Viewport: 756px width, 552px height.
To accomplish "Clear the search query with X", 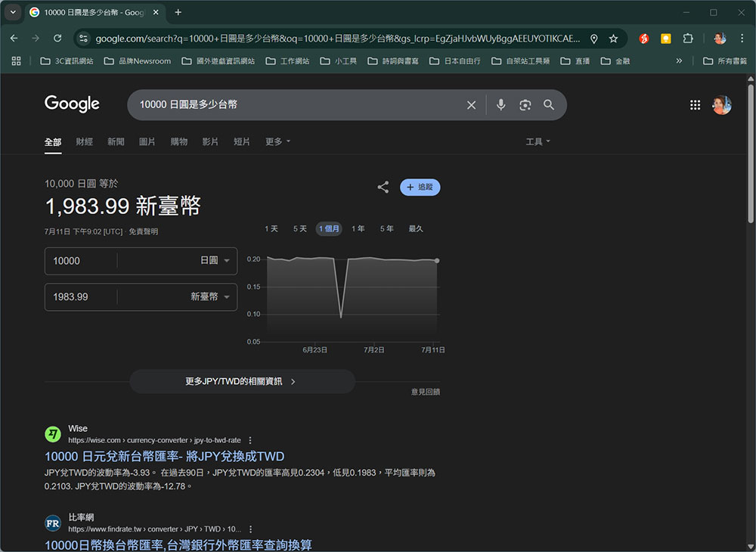I will (x=472, y=104).
